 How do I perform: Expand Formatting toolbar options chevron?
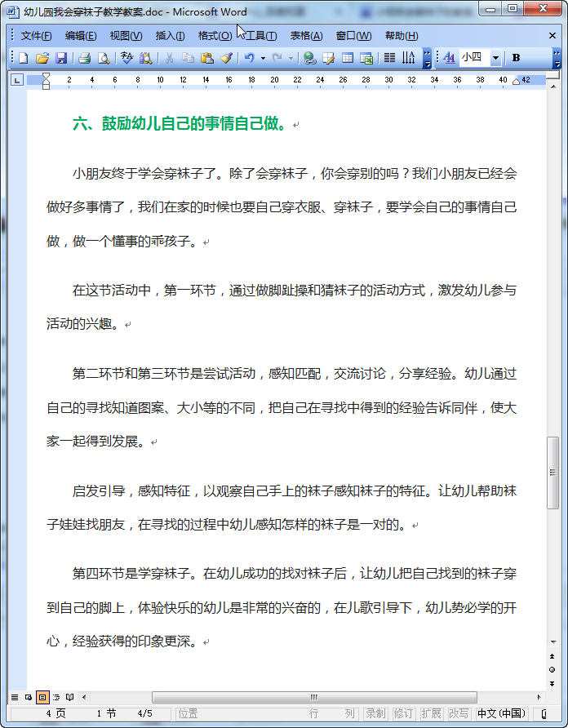pyautogui.click(x=557, y=59)
